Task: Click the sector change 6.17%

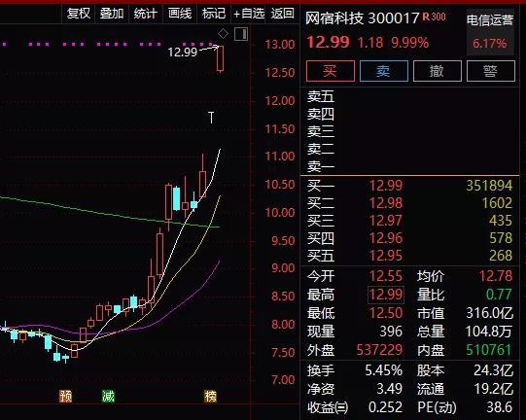Action: tap(490, 44)
